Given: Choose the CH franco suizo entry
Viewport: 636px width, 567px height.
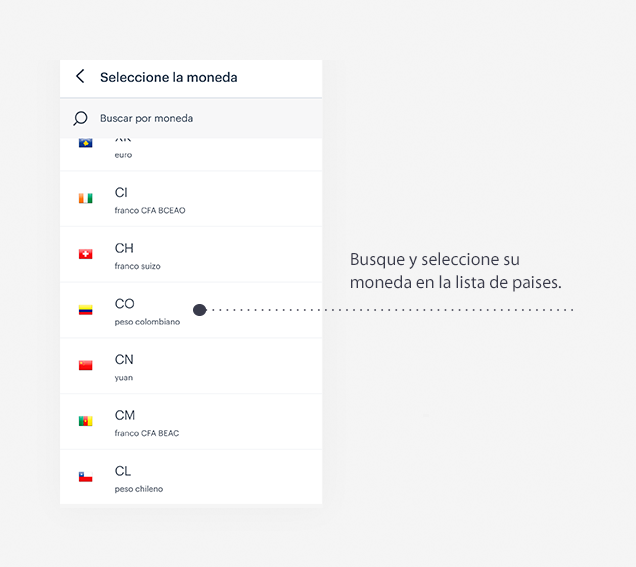Looking at the screenshot, I should 191,255.
